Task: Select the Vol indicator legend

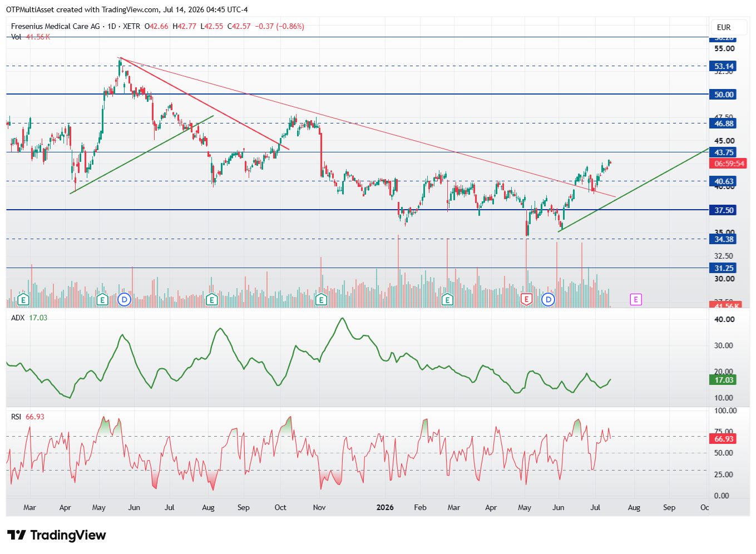Action: coord(16,37)
